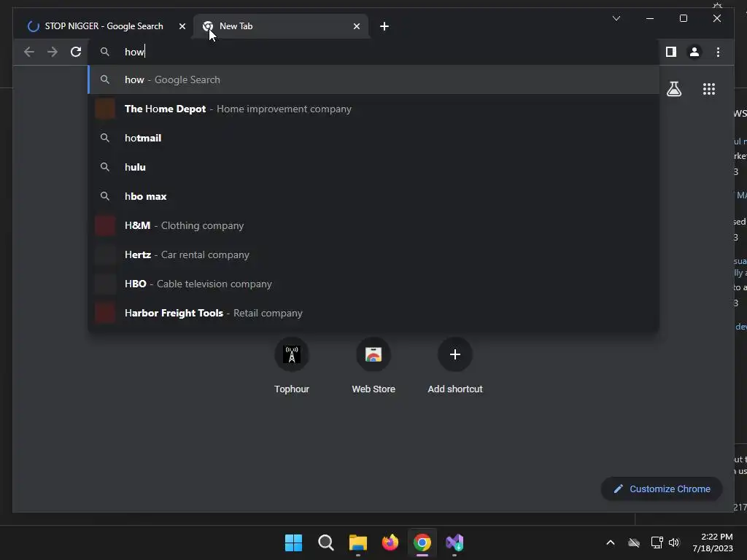Pick HBO Cable television company suggestion
The width and height of the screenshot is (747, 560).
pyautogui.click(x=373, y=284)
